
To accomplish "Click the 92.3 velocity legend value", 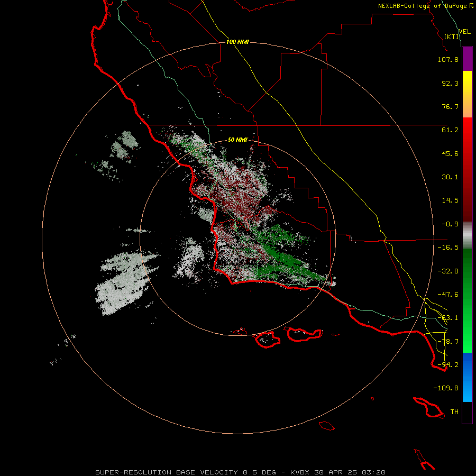I will pyautogui.click(x=450, y=83).
